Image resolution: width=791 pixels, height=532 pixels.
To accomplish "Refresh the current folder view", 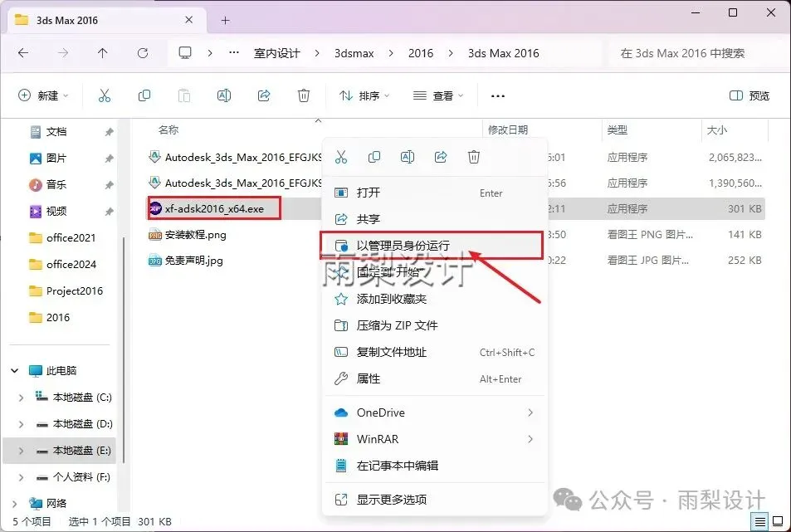I will [x=143, y=53].
